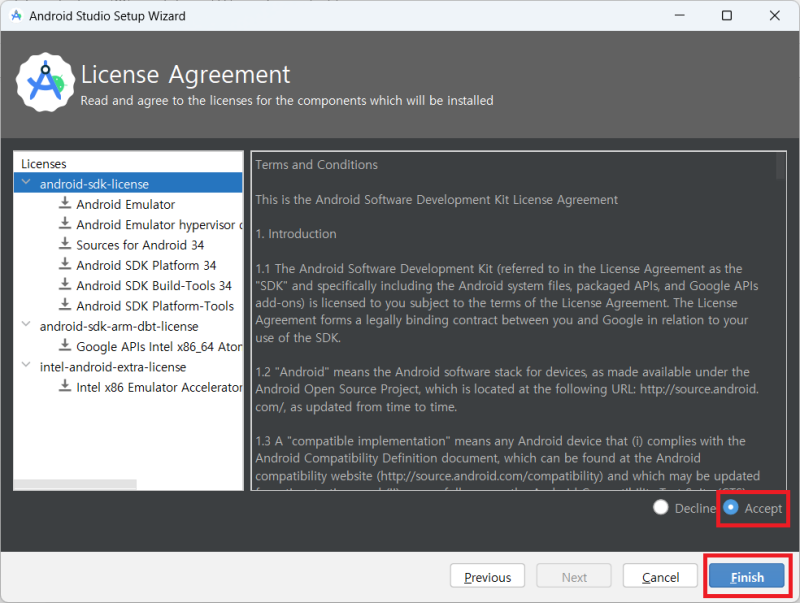Click the Previous button
This screenshot has height=603, width=800.
[x=487, y=576]
